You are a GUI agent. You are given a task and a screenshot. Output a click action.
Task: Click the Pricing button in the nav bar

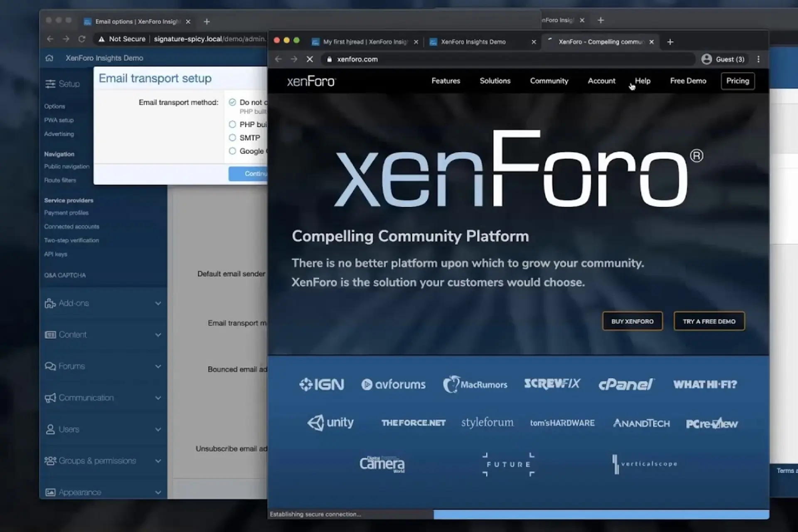click(738, 81)
